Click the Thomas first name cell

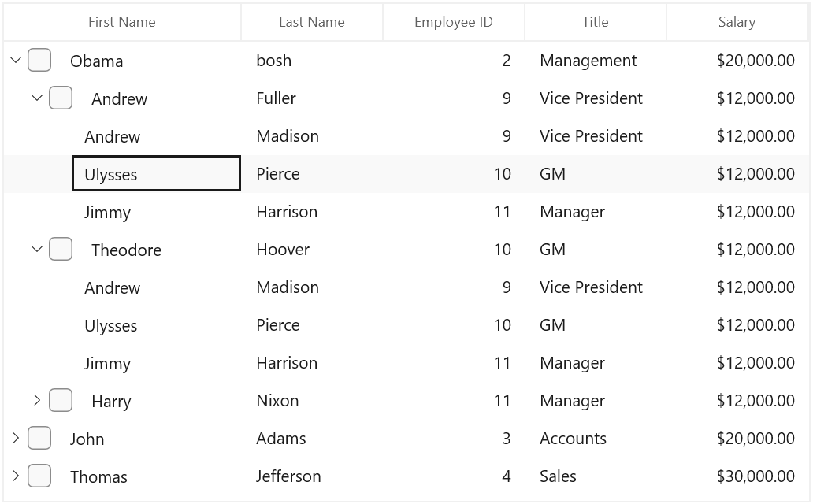point(98,477)
